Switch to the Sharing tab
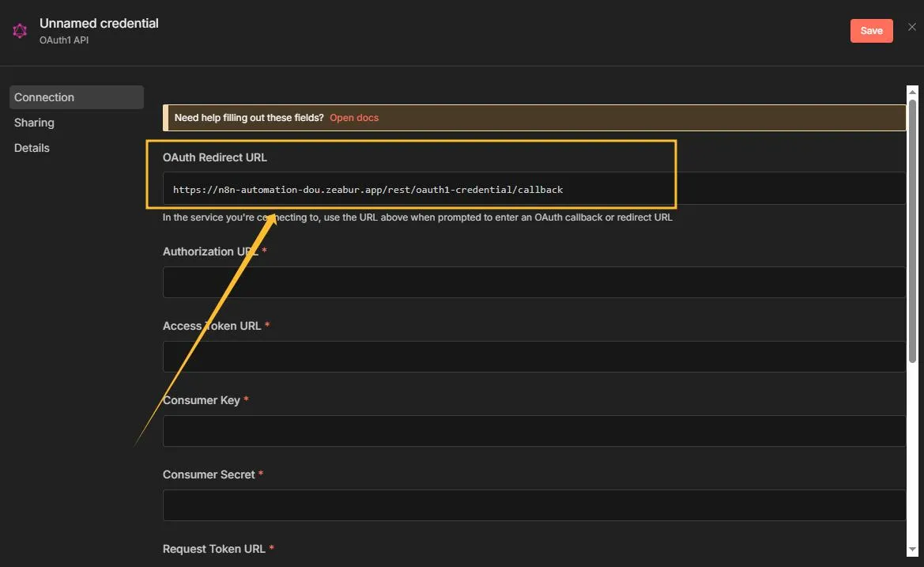Screen dimensions: 924x567 (x=34, y=122)
